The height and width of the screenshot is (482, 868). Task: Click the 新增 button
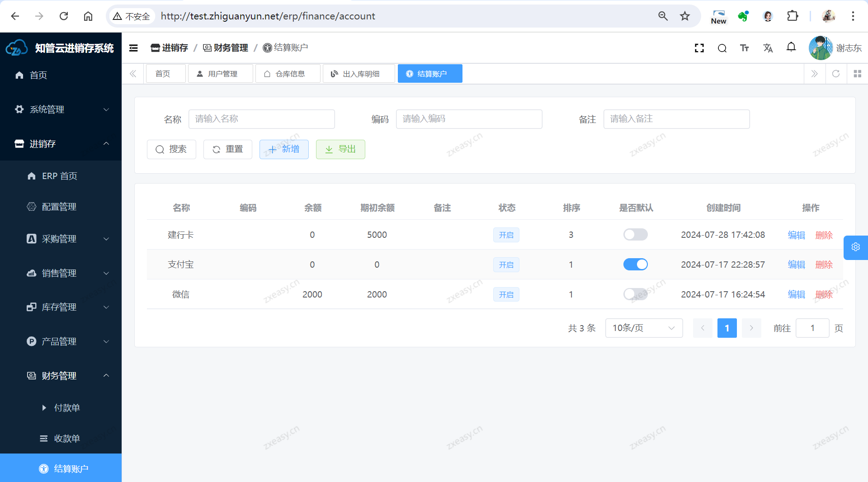(284, 149)
